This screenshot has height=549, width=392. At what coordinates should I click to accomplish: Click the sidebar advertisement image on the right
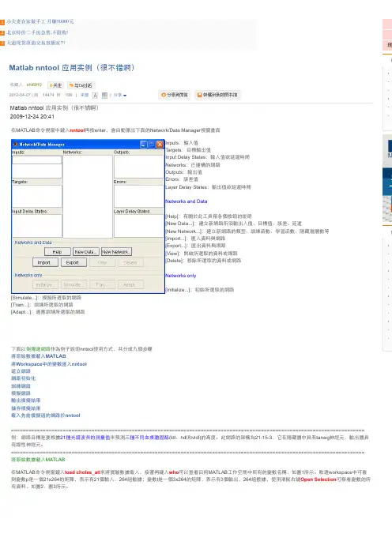point(387,179)
